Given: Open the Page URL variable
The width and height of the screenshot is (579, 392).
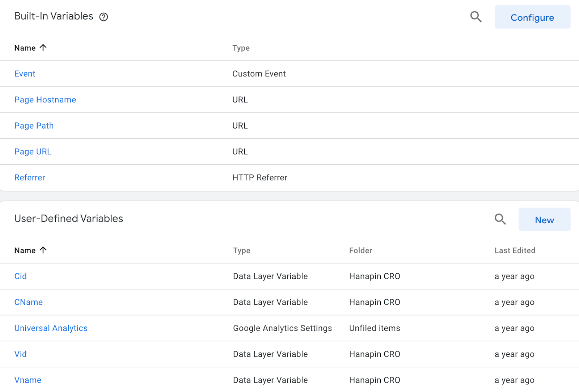Looking at the screenshot, I should click(x=33, y=152).
